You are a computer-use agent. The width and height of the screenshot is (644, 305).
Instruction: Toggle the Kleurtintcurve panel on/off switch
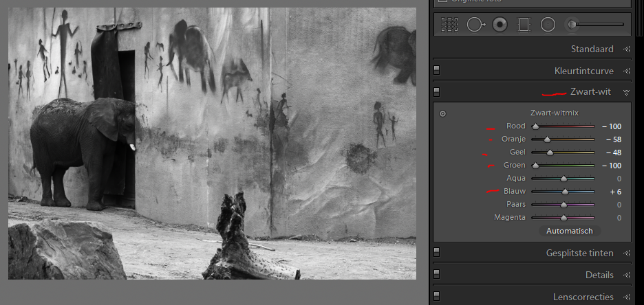[x=437, y=71]
